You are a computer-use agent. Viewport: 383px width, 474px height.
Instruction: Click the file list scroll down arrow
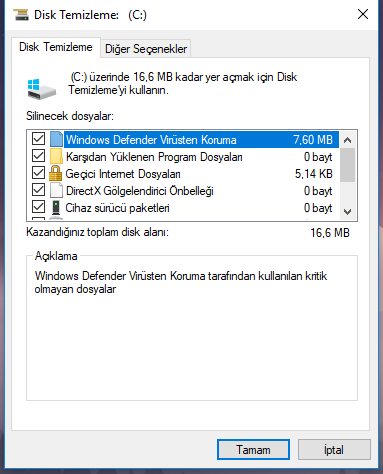click(347, 211)
